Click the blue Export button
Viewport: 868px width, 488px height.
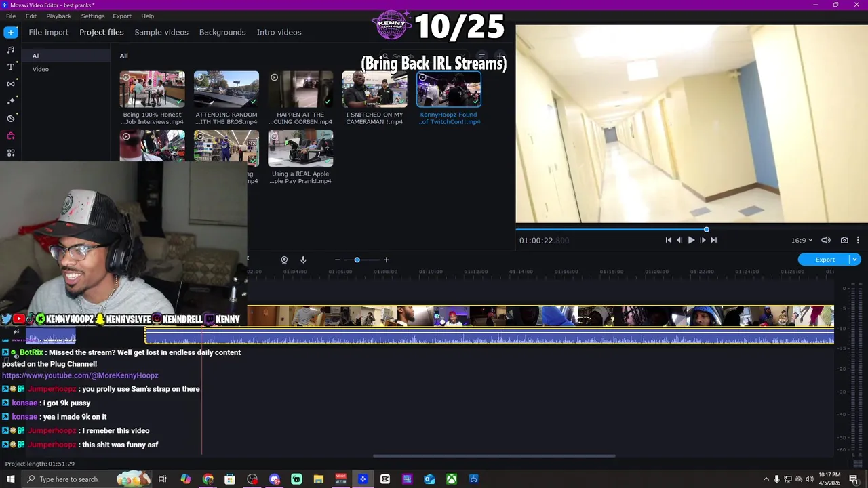point(825,260)
